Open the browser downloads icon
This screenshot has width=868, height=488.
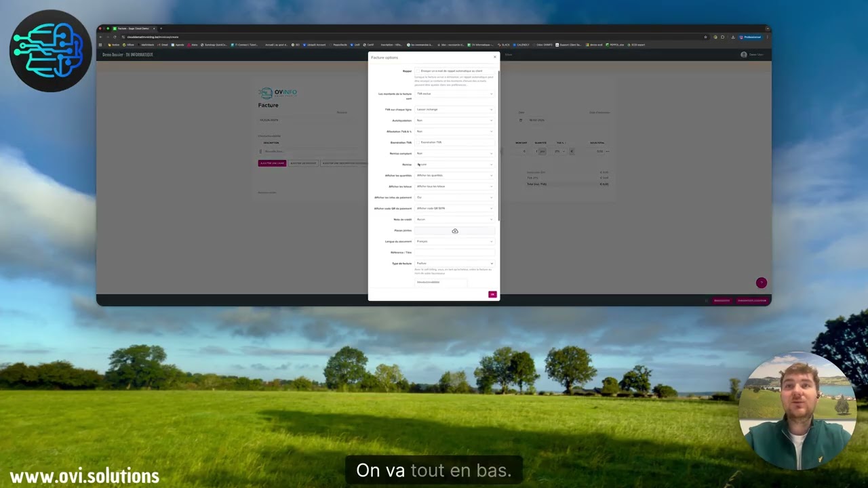click(733, 37)
